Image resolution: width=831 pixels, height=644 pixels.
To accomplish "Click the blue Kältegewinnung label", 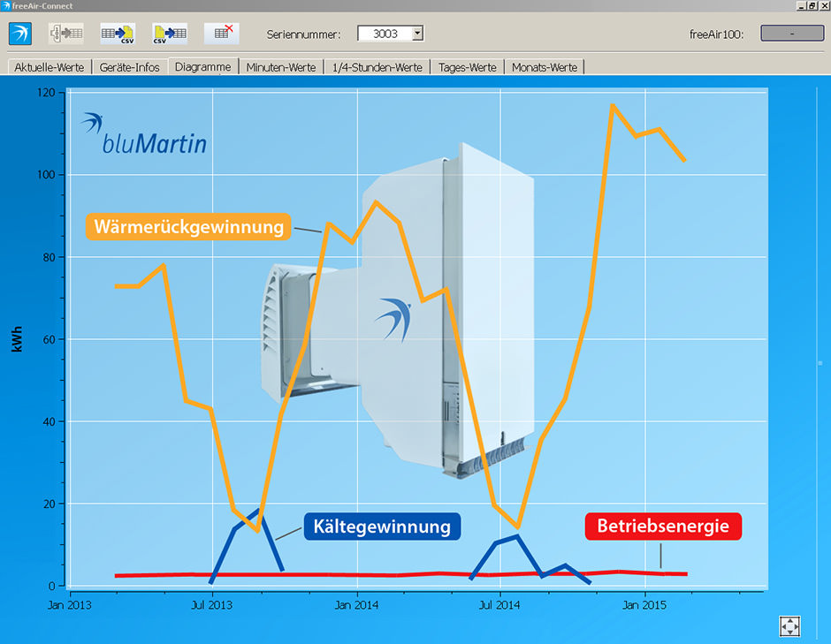I will click(x=382, y=527).
